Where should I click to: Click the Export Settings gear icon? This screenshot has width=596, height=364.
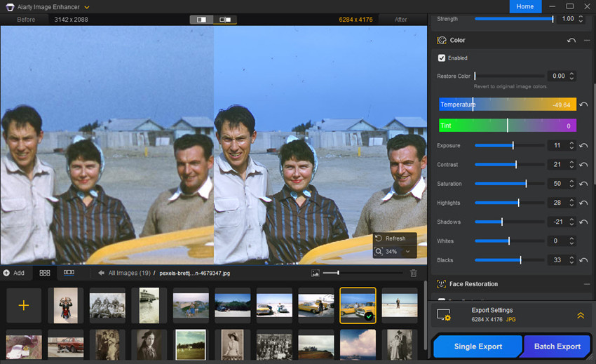[444, 315]
